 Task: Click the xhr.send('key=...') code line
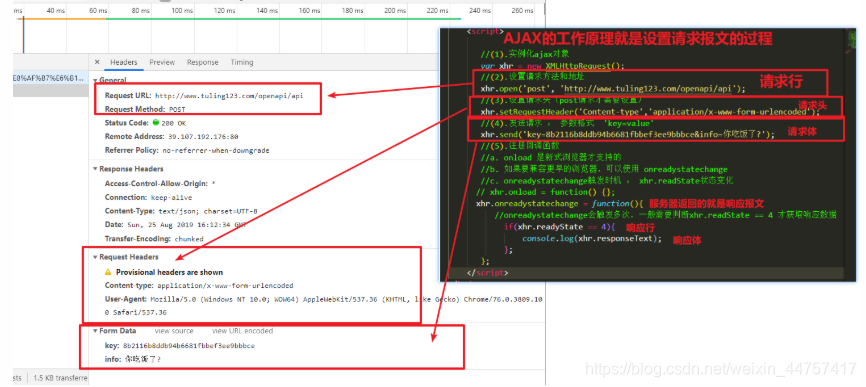[x=627, y=134]
